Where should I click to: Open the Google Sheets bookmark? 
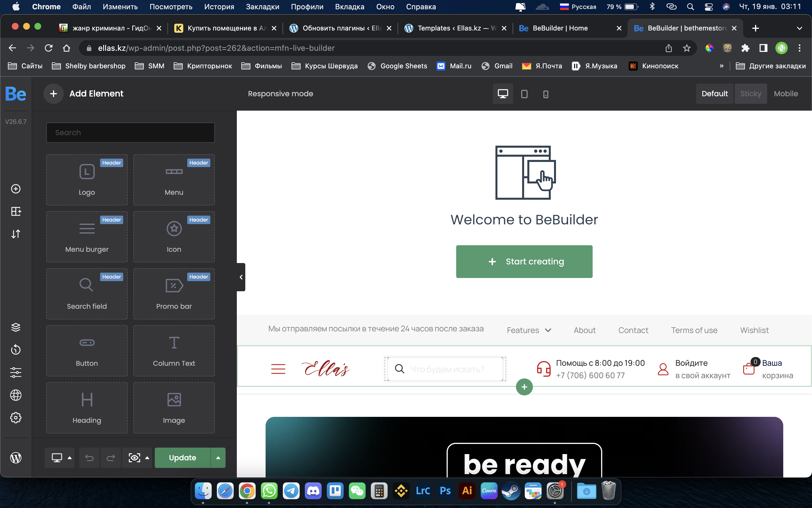pyautogui.click(x=397, y=66)
